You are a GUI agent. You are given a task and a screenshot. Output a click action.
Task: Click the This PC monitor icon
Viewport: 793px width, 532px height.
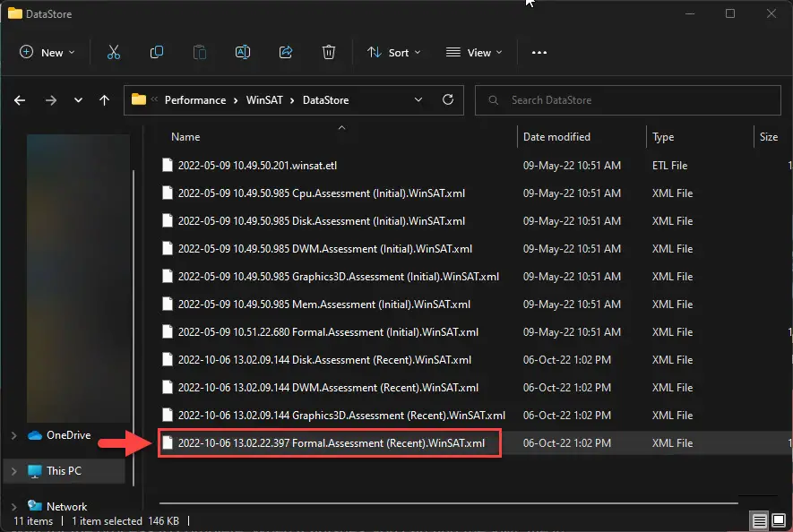[35, 471]
